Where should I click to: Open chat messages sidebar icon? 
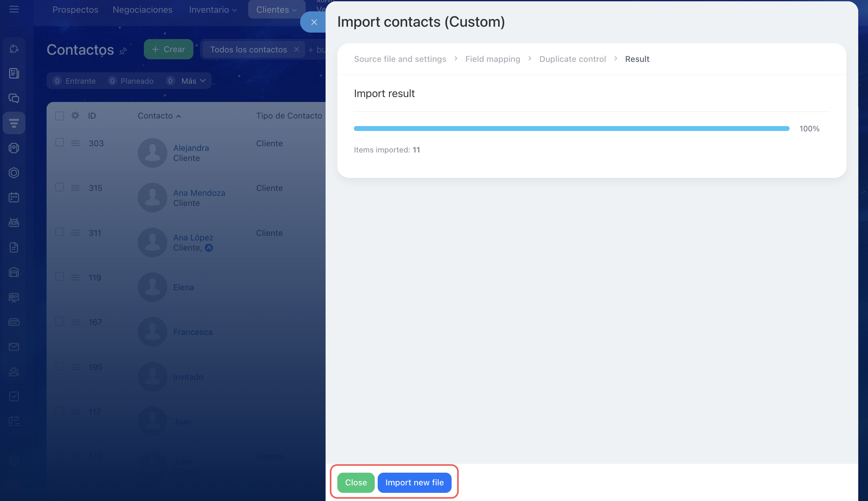coord(14,98)
